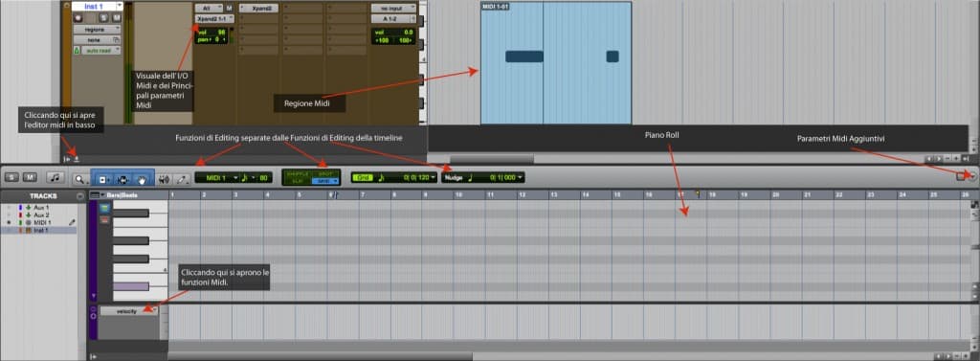Select Slip edit mode
The height and width of the screenshot is (361, 980).
click(297, 181)
